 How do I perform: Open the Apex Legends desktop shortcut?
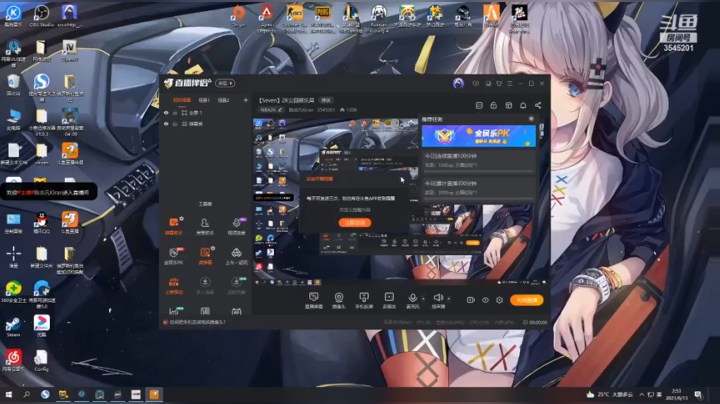pos(266,17)
